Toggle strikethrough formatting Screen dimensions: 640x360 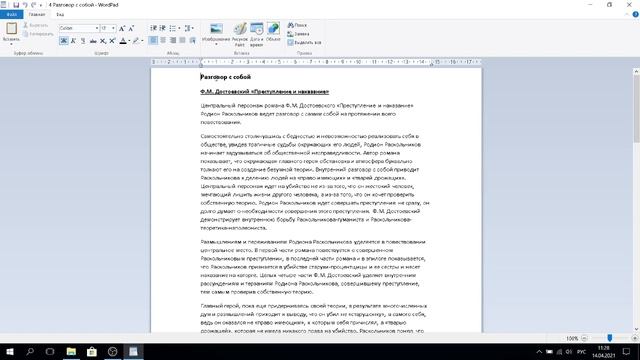(93, 40)
